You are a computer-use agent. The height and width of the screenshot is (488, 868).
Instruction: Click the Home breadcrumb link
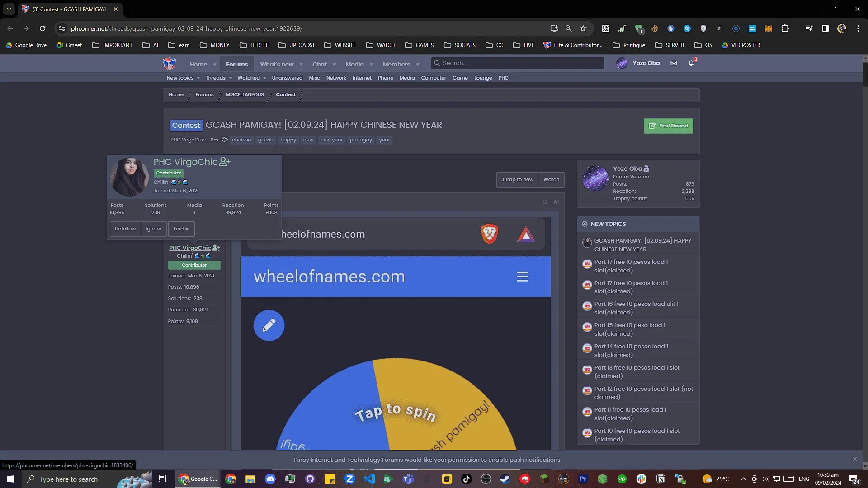(x=176, y=94)
